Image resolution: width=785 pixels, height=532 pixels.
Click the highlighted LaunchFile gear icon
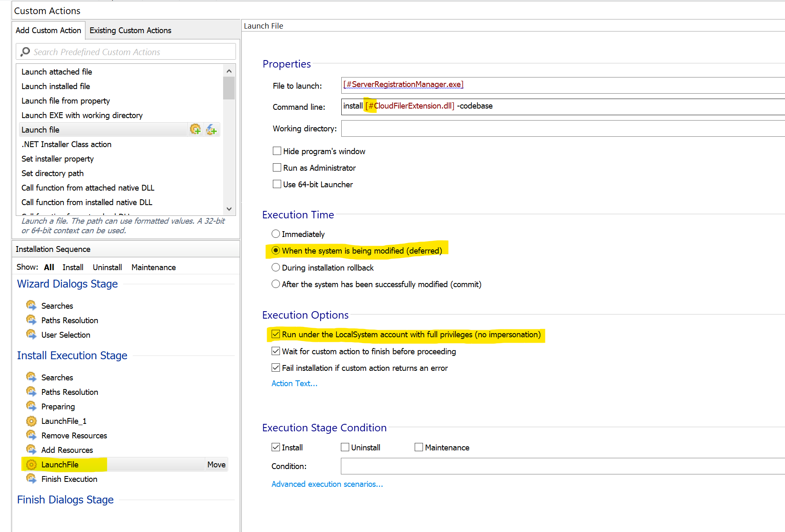point(31,464)
